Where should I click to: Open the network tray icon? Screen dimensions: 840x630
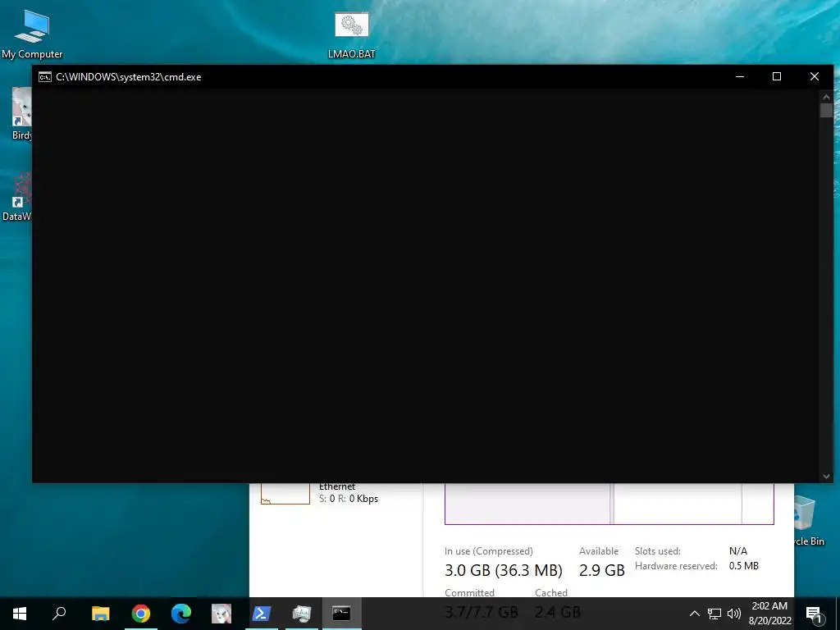[x=714, y=614]
